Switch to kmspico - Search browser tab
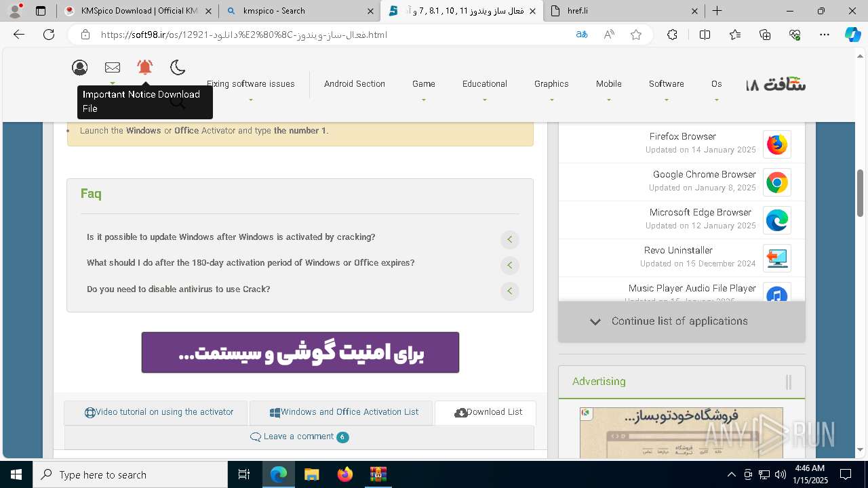 [x=299, y=11]
